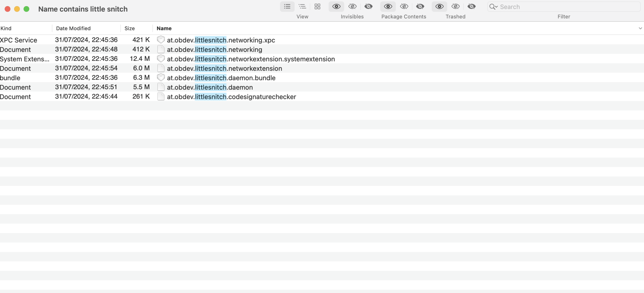Select at.obdev.littlesnitch.networking.xpc row
Image resolution: width=644 pixels, height=293 pixels.
[x=322, y=40]
